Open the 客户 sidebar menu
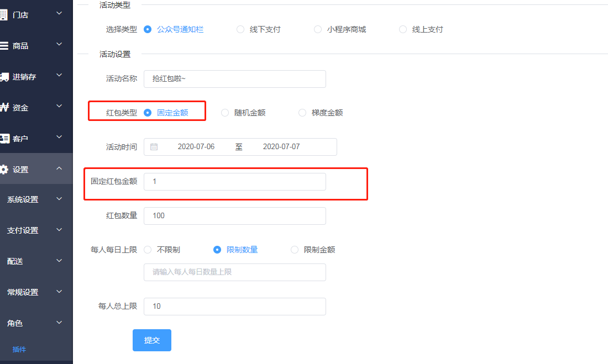The image size is (608, 364). 36,139
